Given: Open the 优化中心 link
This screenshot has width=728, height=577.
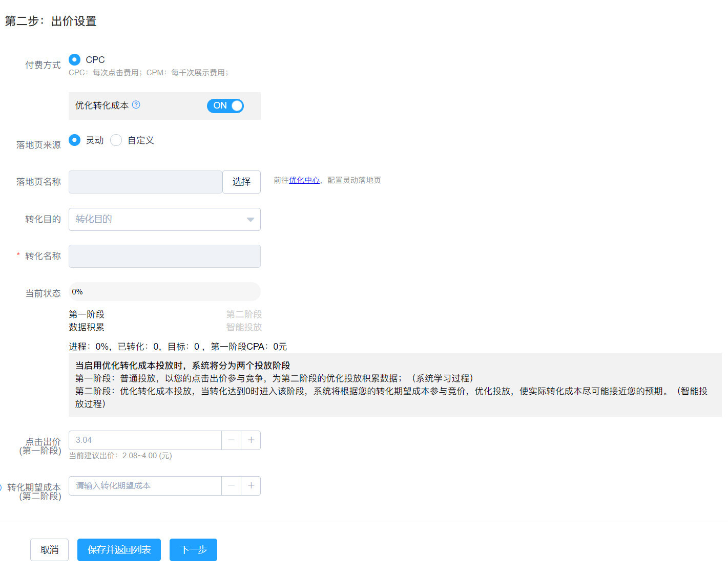Looking at the screenshot, I should click(x=304, y=180).
